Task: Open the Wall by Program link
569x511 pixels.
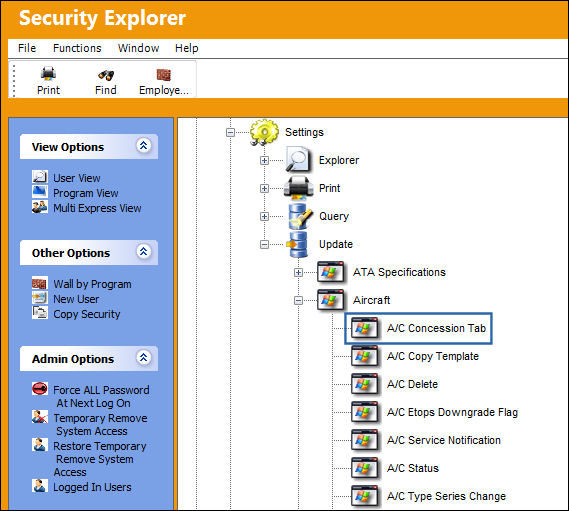Action: pos(92,284)
